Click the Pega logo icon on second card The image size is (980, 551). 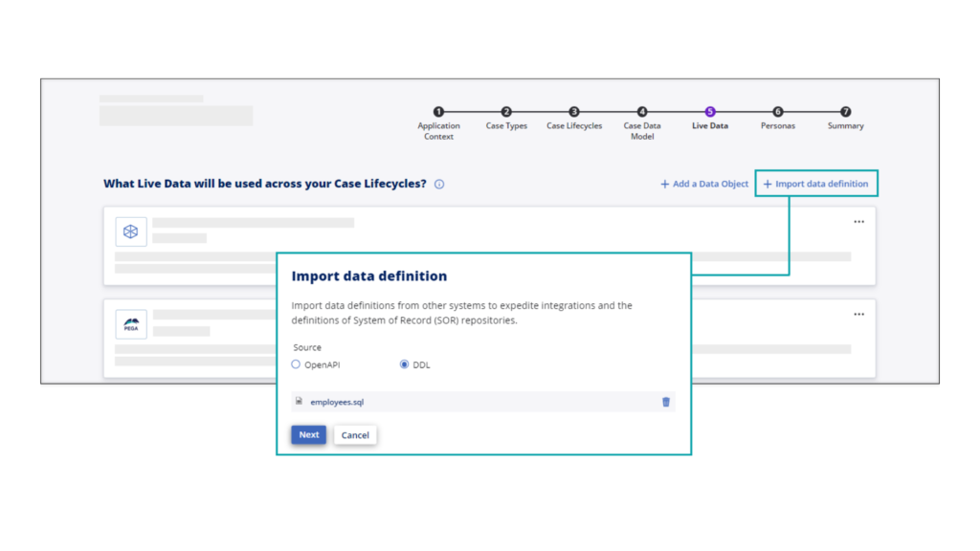pos(131,324)
